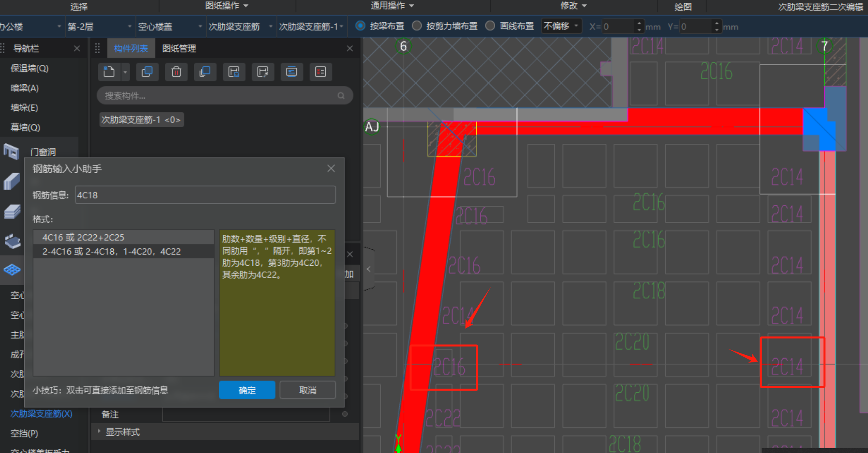
Task: Select the 画线布置 radio button
Action: [x=490, y=26]
